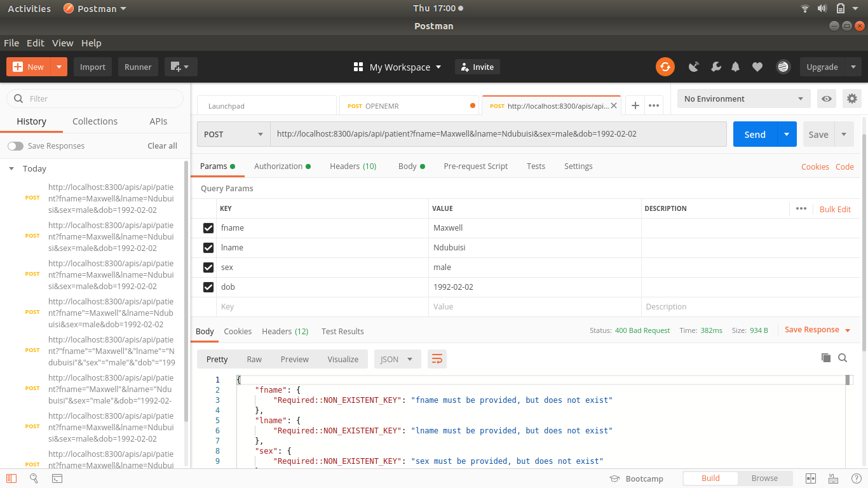Click the wrench settings icon in header

(716, 67)
